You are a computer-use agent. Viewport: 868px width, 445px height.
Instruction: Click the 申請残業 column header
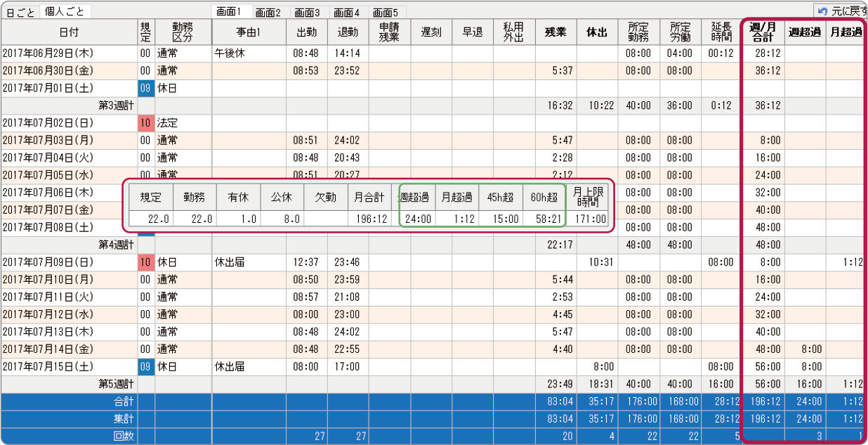pyautogui.click(x=389, y=32)
